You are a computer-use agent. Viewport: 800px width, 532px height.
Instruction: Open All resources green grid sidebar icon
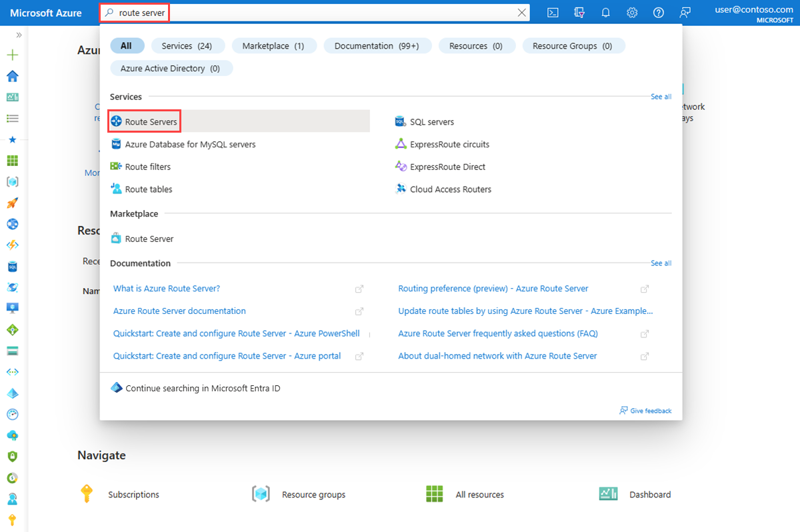(12, 161)
